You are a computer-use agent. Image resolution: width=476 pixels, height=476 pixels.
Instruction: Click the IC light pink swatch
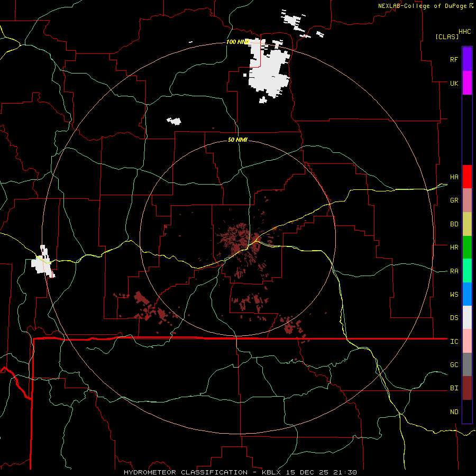(x=467, y=341)
